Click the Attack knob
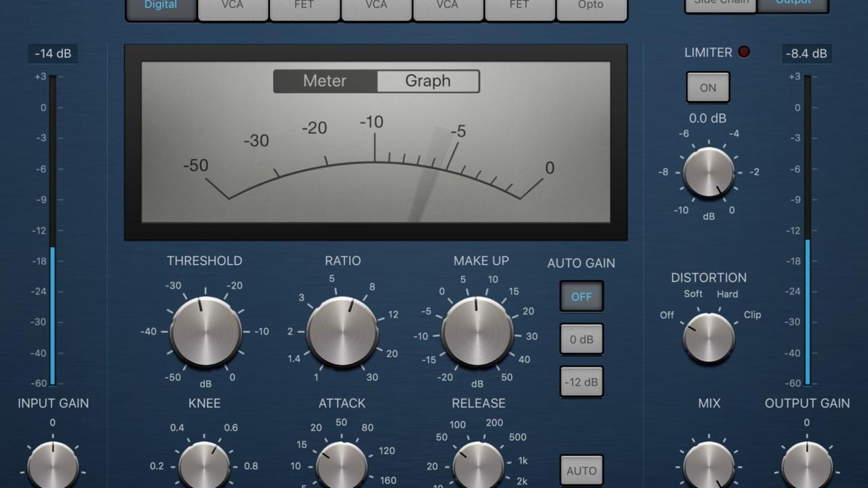 click(x=342, y=465)
